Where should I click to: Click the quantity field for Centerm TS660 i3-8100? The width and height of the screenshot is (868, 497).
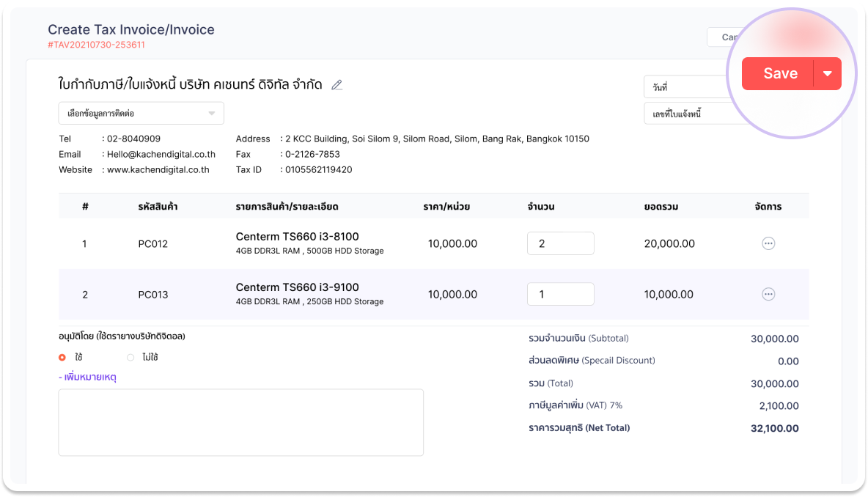560,243
